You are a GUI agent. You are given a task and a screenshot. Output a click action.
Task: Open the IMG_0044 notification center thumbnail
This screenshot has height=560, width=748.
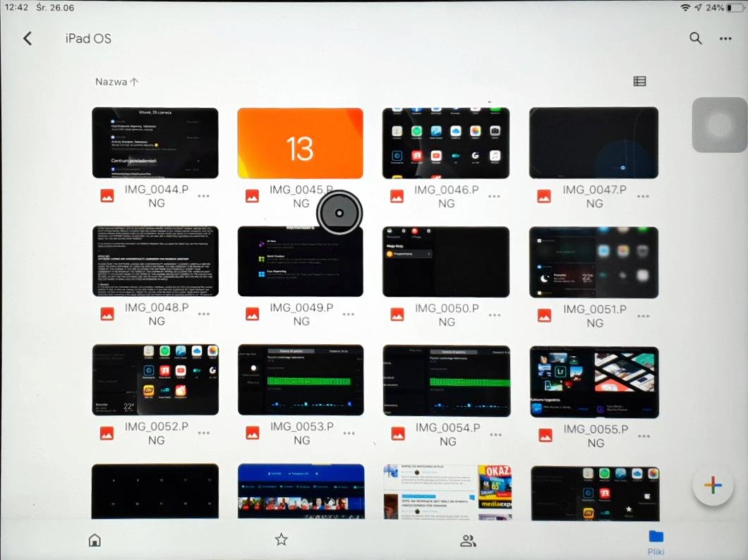pos(155,143)
